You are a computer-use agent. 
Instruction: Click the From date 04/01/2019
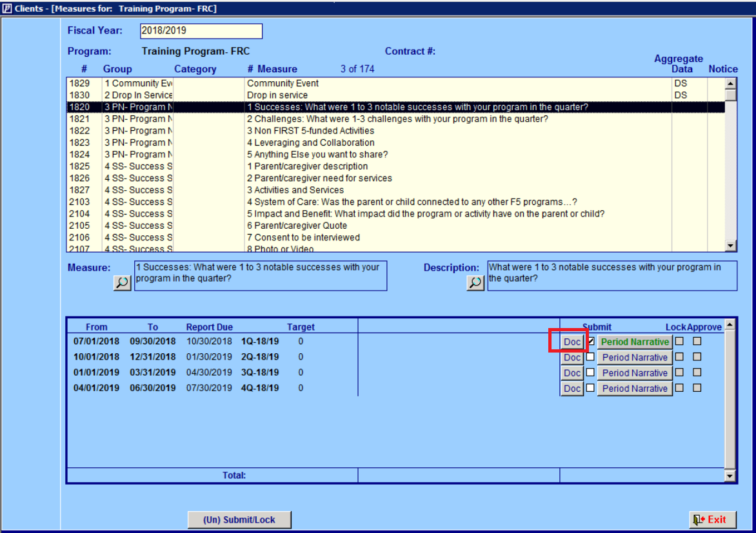click(96, 388)
